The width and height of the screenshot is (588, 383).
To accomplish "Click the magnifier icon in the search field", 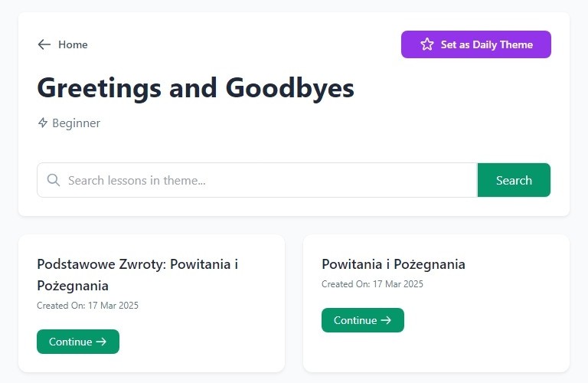I will tap(54, 180).
